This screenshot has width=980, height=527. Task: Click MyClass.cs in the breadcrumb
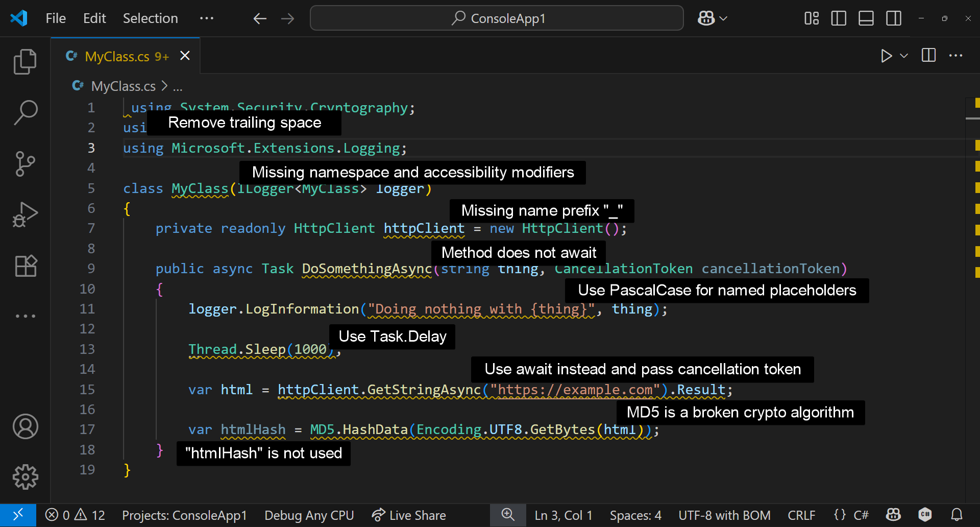pos(123,86)
